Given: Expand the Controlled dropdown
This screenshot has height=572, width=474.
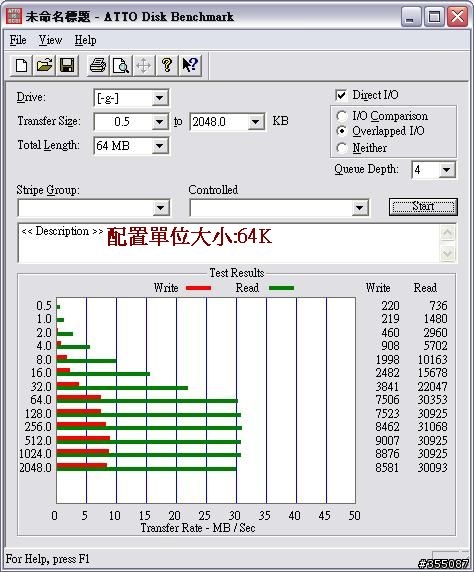Looking at the screenshot, I should 359,208.
